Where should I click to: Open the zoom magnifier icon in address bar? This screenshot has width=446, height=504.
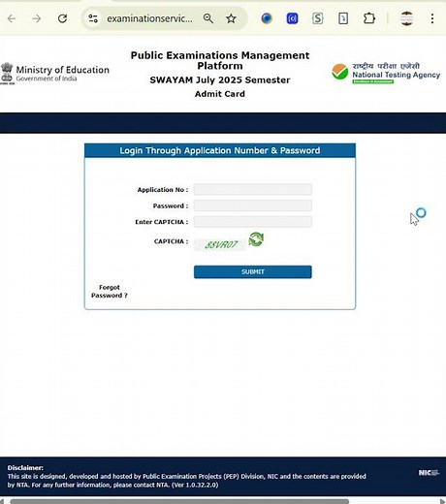pos(208,18)
